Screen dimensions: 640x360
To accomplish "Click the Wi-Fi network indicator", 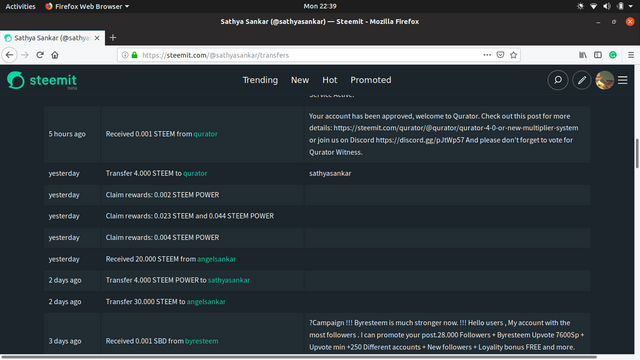I will pos(593,6).
